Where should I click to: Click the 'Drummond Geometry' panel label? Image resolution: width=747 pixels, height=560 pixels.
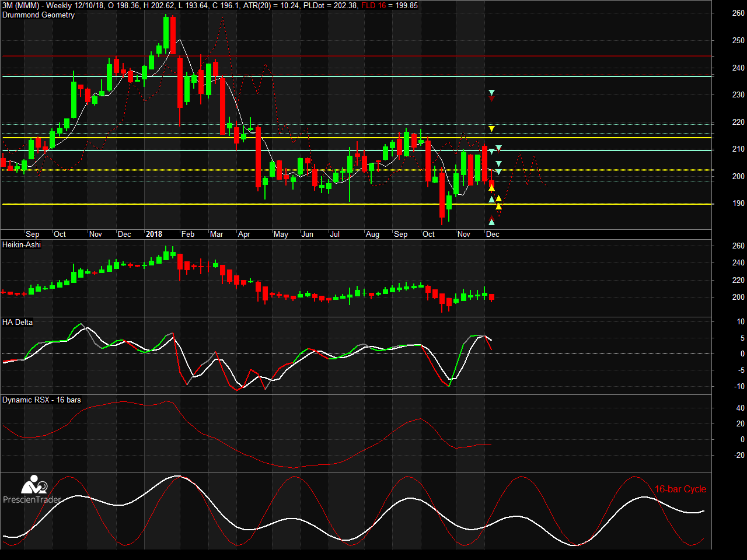coord(39,15)
